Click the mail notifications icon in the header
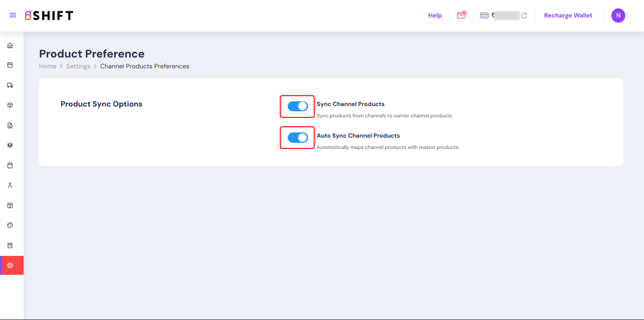This screenshot has width=644, height=320. coord(461,16)
